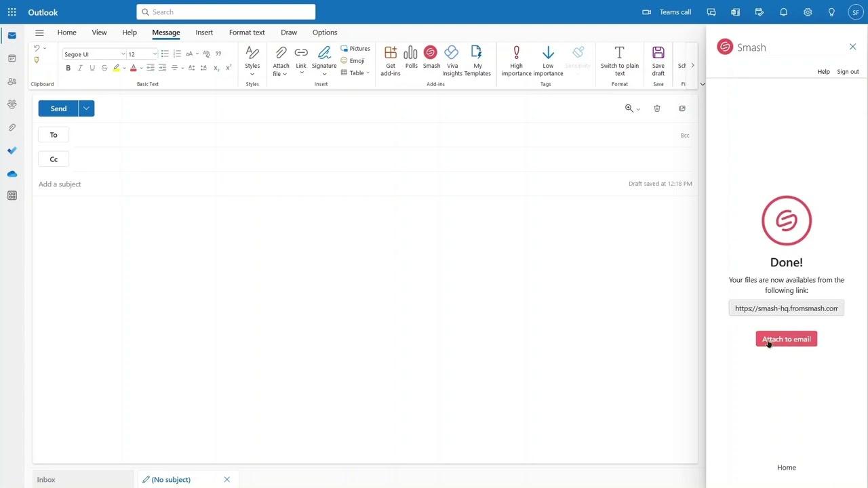
Task: Show the Bcc field
Action: (x=685, y=136)
